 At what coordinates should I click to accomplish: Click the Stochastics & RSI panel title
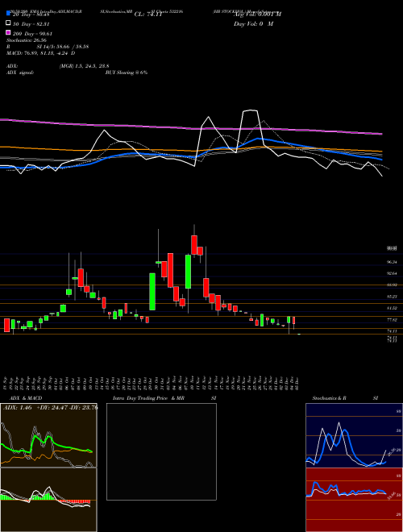[345, 398]
